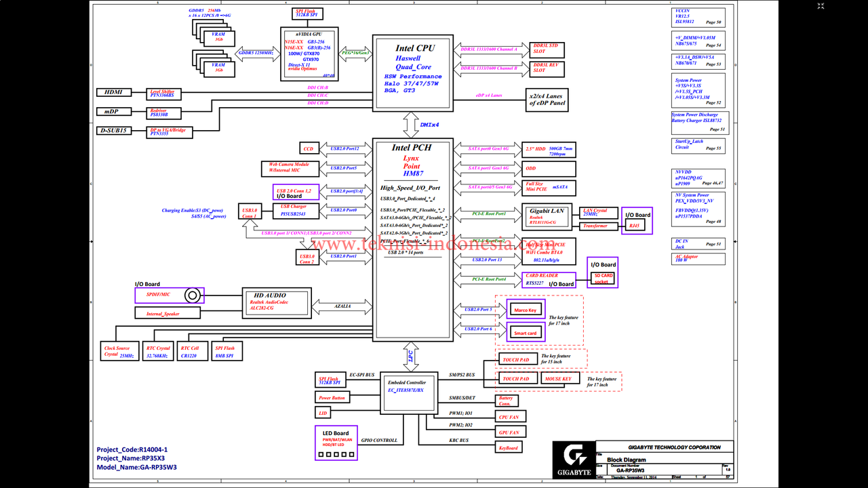Click the HD AUDIO Realtek codec block
868x488 pixels.
pyautogui.click(x=277, y=302)
